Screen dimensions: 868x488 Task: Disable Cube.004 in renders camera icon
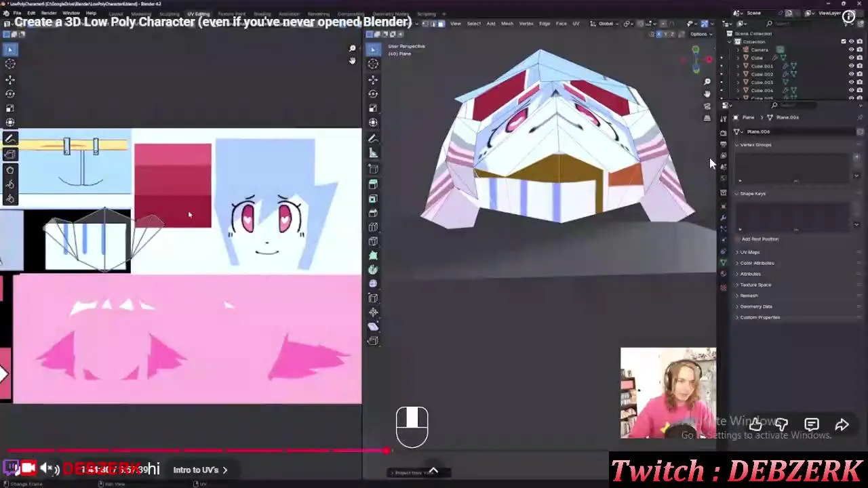[859, 90]
